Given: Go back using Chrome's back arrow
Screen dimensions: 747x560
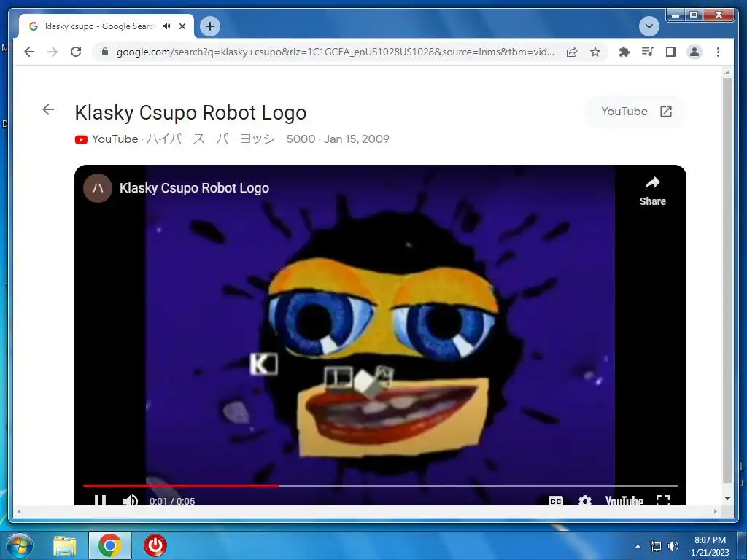Looking at the screenshot, I should tap(29, 52).
